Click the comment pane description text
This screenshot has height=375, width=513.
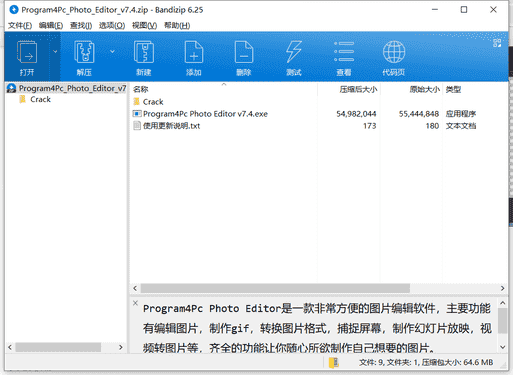point(317,328)
